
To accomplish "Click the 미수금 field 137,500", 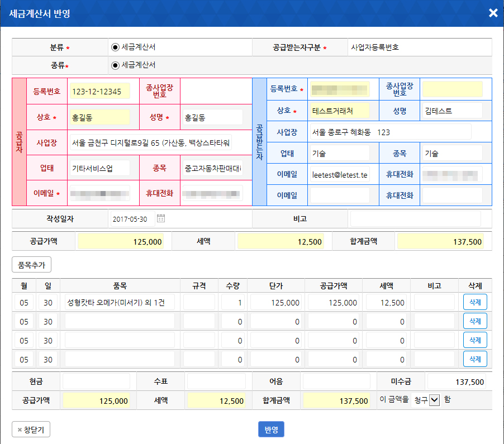I will point(457,381).
